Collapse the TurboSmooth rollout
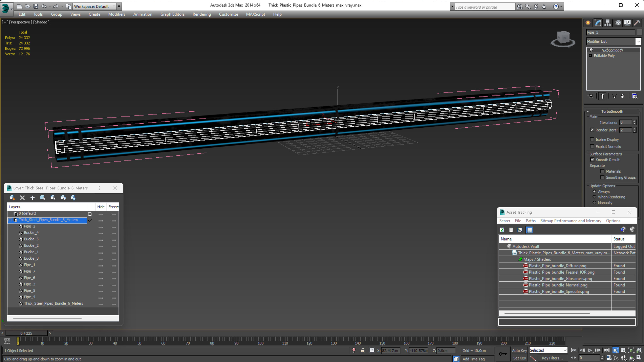 612,111
